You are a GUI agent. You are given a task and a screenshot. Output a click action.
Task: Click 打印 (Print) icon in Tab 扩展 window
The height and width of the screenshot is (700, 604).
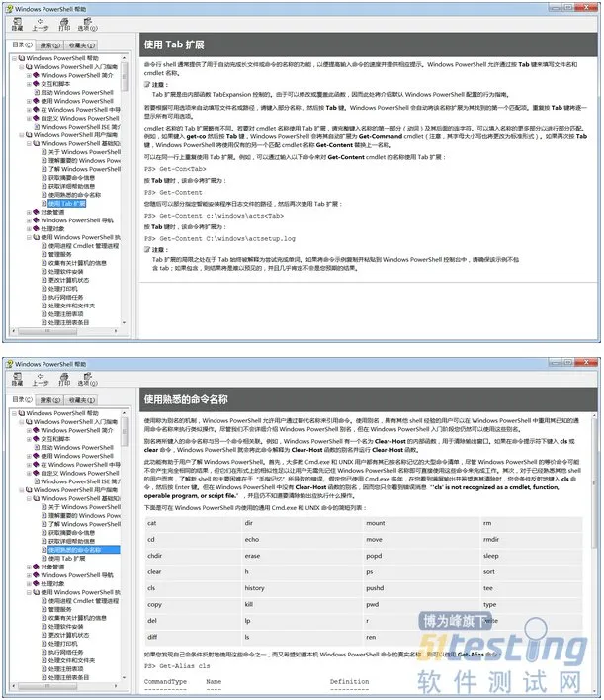point(64,24)
